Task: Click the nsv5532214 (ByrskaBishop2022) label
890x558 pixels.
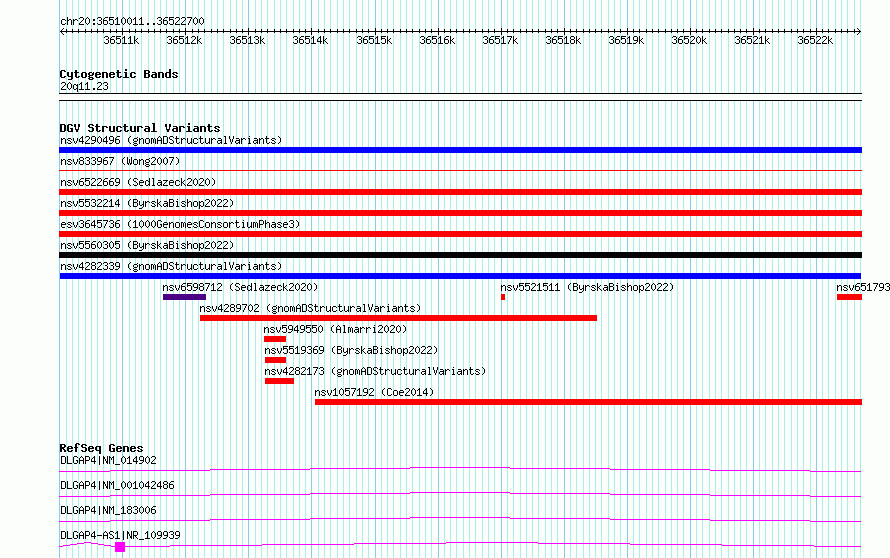Action: click(147, 203)
